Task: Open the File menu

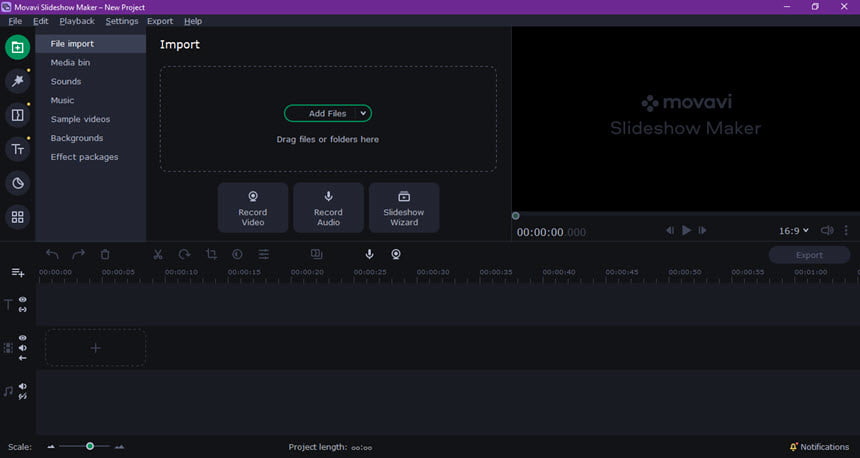Action: [15, 21]
